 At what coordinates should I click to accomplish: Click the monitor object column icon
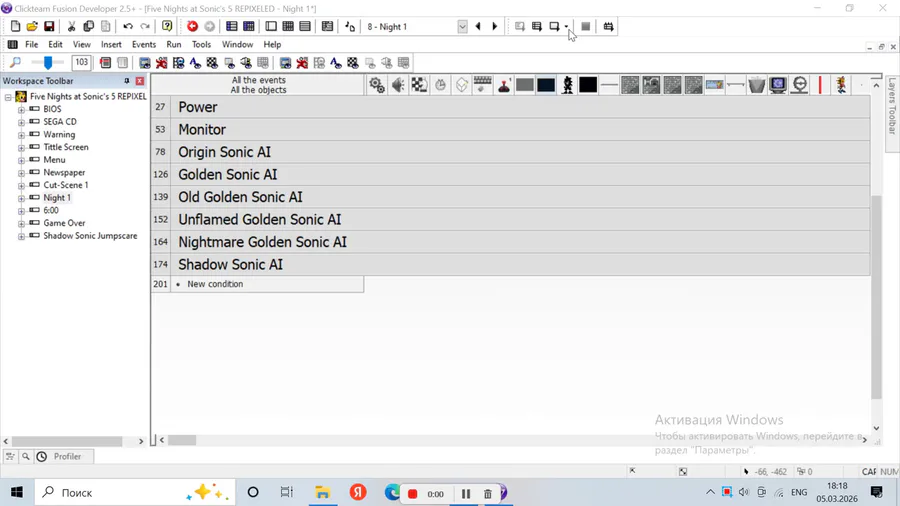click(x=778, y=85)
